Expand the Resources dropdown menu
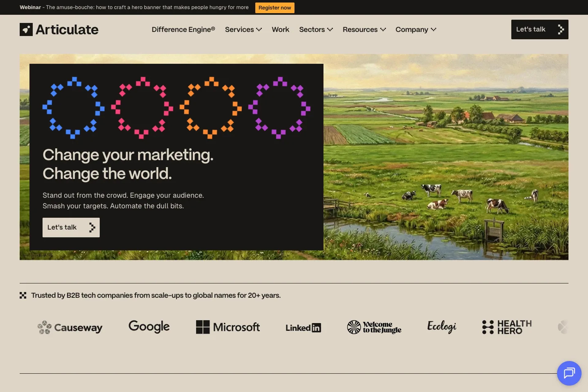This screenshot has height=392, width=588. pos(364,30)
